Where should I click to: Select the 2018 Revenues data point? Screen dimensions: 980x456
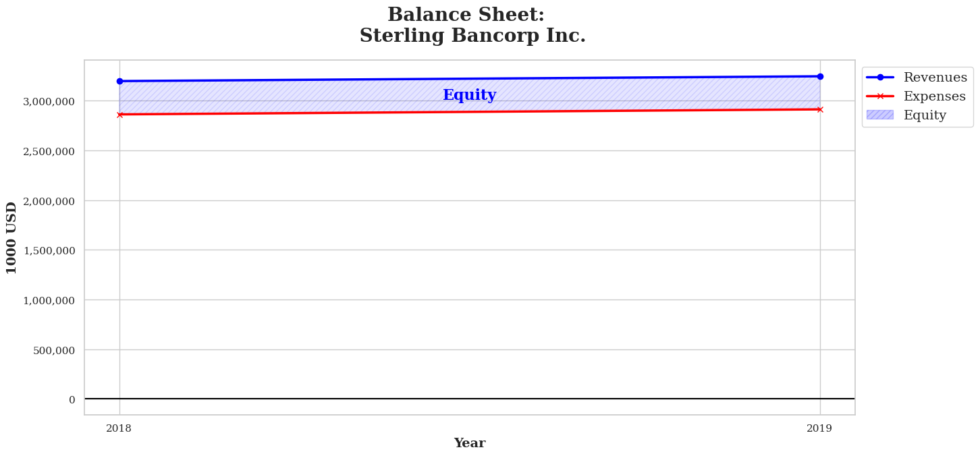point(119,81)
